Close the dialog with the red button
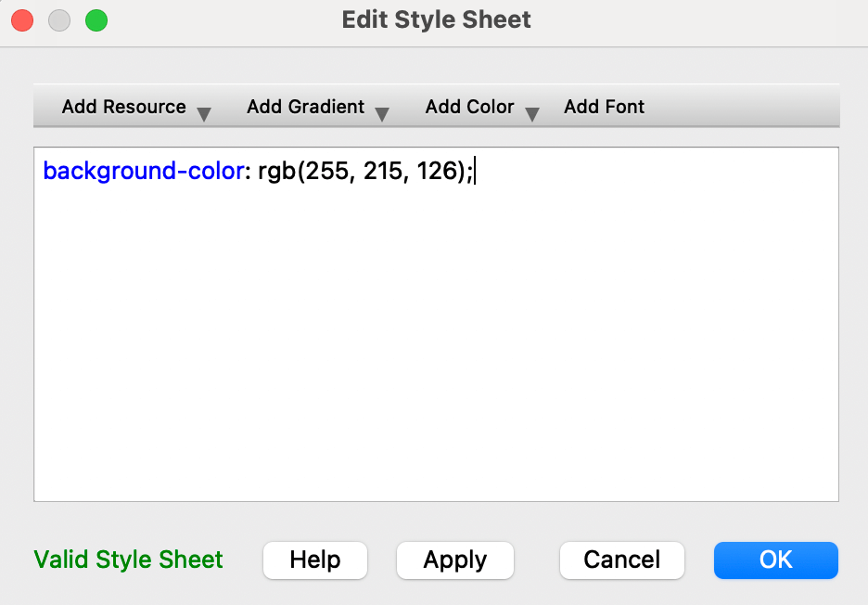The width and height of the screenshot is (868, 605). pos(22,20)
